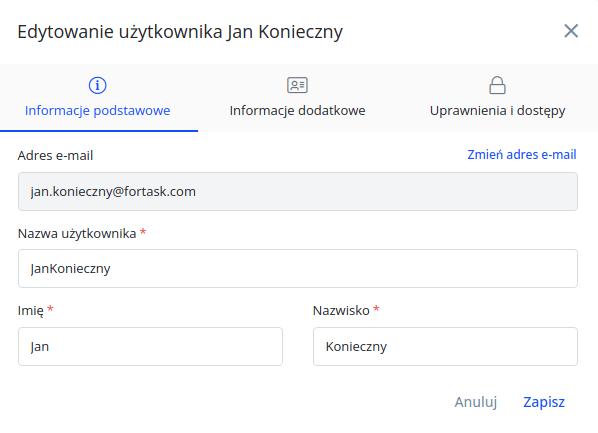598x433 pixels.
Task: Click the info circle icon
Action: (98, 85)
